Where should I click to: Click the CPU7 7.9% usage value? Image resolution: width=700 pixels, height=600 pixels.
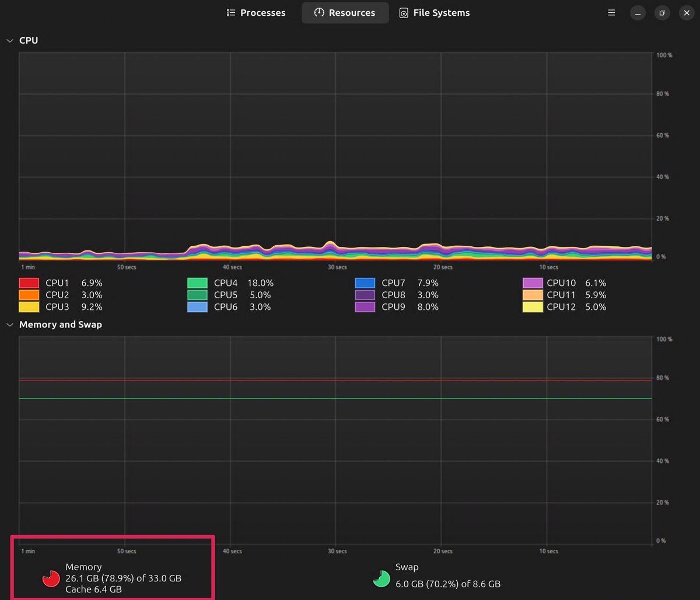tap(428, 283)
